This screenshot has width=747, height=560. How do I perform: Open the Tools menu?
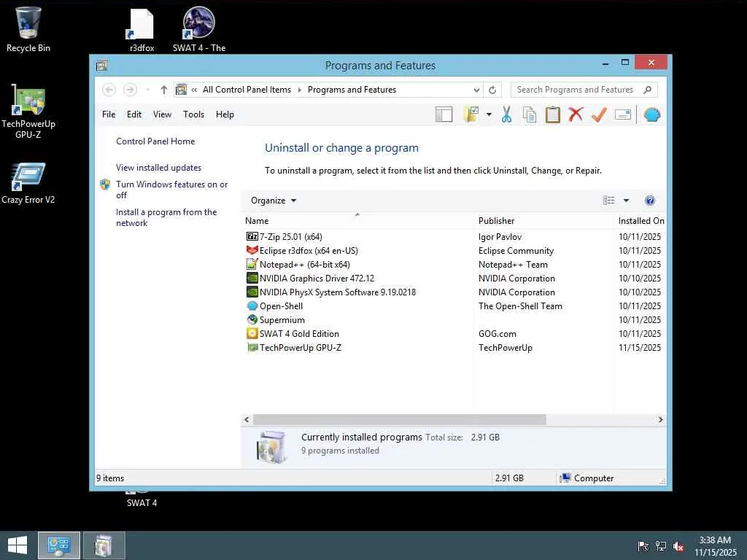[x=193, y=114]
